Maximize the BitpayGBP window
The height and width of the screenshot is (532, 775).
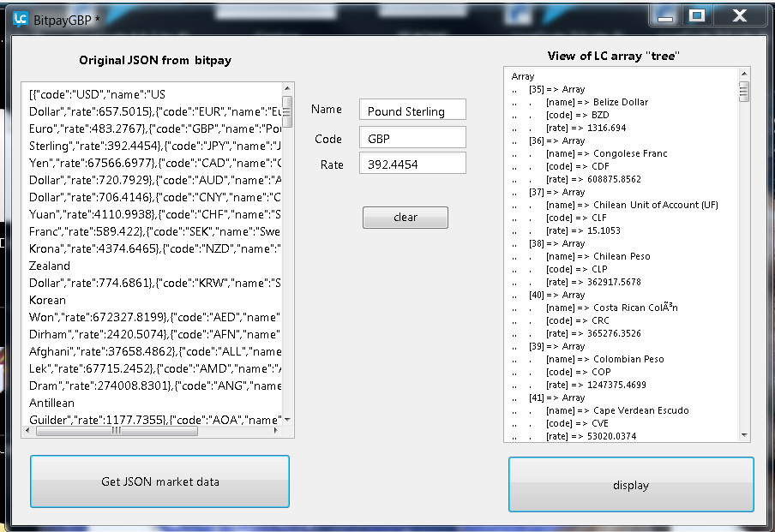(x=697, y=15)
